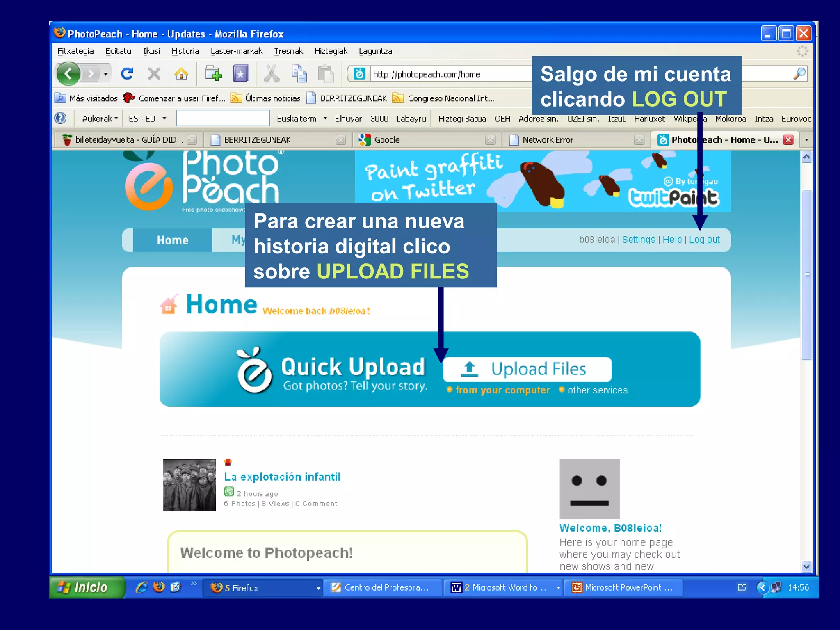Open the Fitxategia menu

pos(75,51)
